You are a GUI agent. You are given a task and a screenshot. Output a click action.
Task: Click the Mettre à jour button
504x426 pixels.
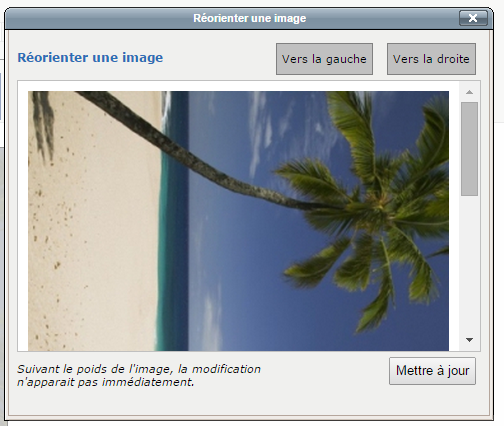point(432,371)
